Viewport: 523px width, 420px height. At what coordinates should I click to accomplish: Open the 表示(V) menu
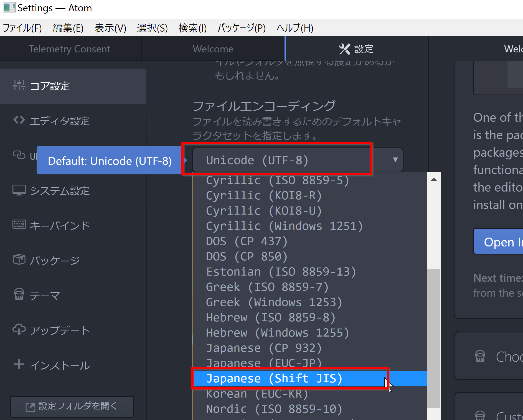(x=110, y=28)
